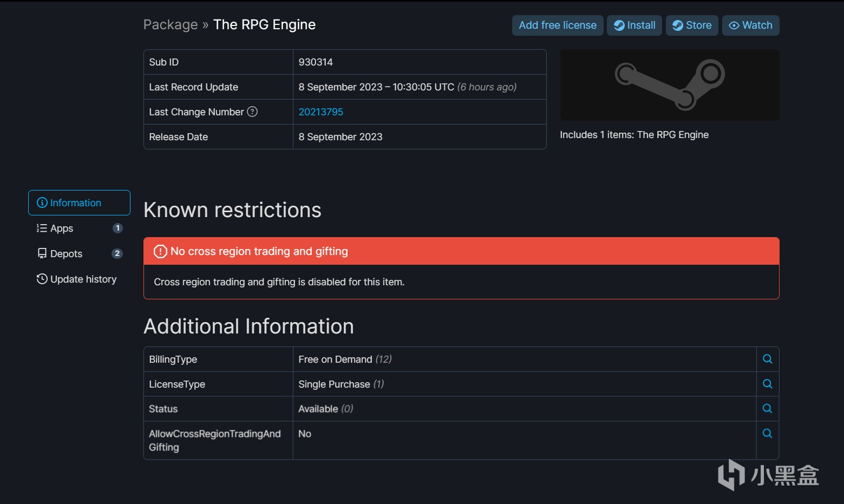Search by BillingType magnifier icon
Viewport: 844px width, 504px height.
767,359
